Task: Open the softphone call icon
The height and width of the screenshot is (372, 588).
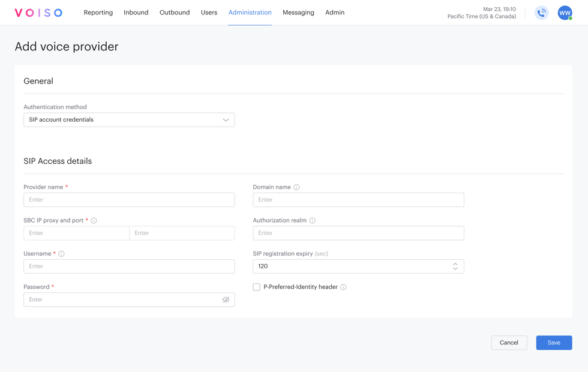Action: click(541, 13)
